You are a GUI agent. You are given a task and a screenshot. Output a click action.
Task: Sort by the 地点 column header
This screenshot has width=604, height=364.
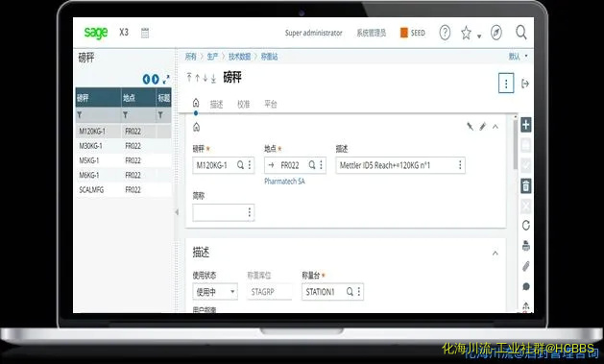coord(138,98)
